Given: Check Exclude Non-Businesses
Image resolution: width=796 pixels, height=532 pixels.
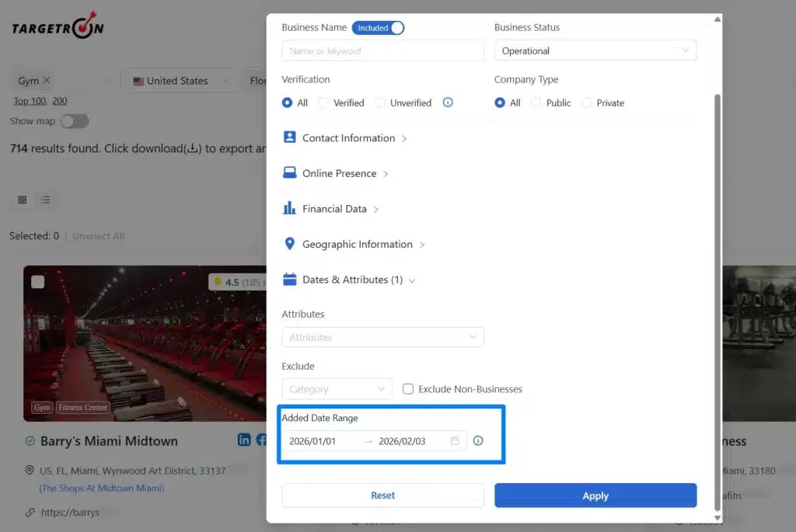Looking at the screenshot, I should click(408, 388).
